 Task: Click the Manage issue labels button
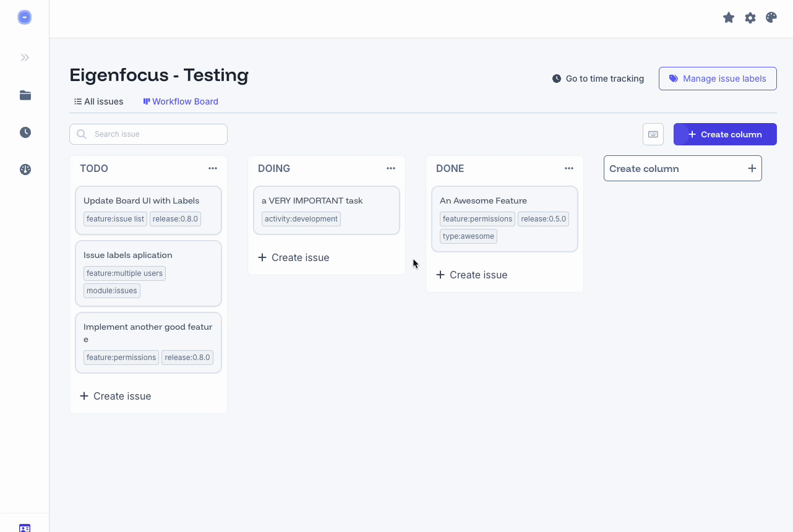coord(718,79)
